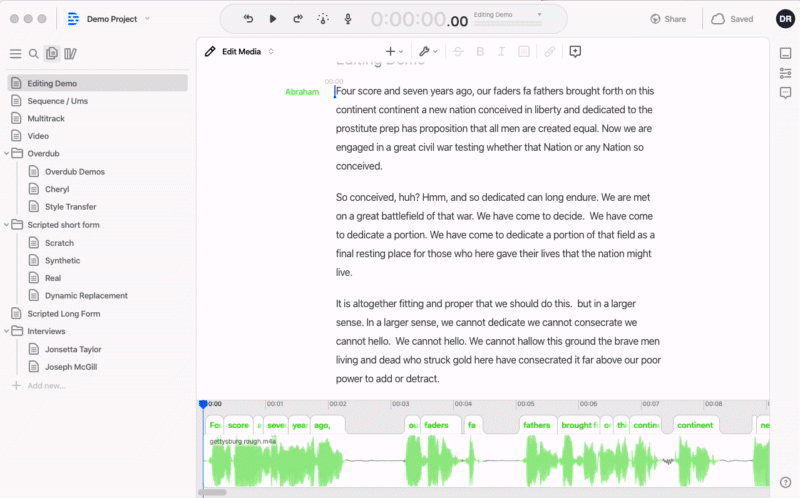Click the 0:00:00.00 timecode display
Viewport: 800px width, 498px height.
pos(419,19)
